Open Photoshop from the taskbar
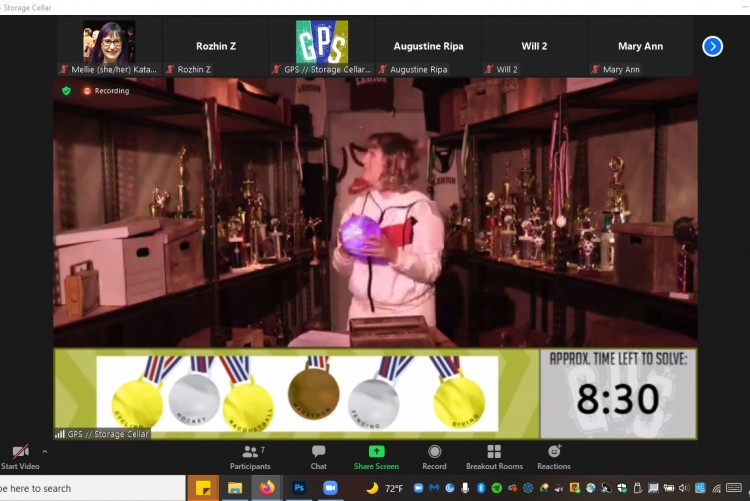The width and height of the screenshot is (750, 501). (298, 488)
